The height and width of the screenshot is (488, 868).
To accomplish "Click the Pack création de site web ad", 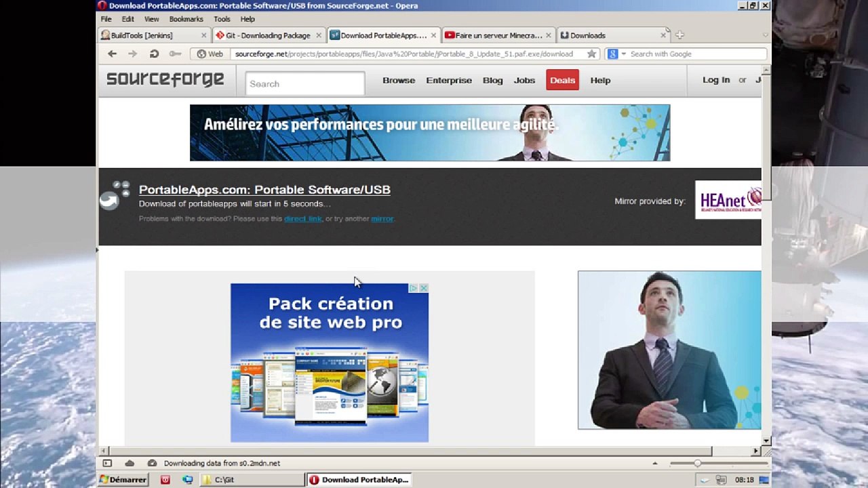I will click(x=330, y=363).
